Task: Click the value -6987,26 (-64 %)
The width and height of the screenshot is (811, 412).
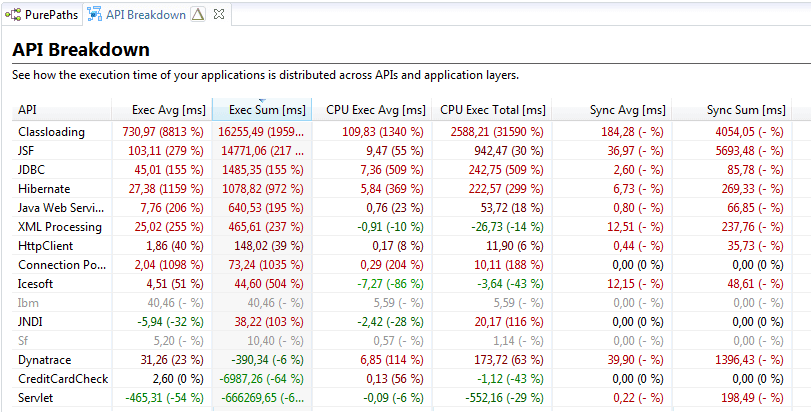Action: coord(263,380)
